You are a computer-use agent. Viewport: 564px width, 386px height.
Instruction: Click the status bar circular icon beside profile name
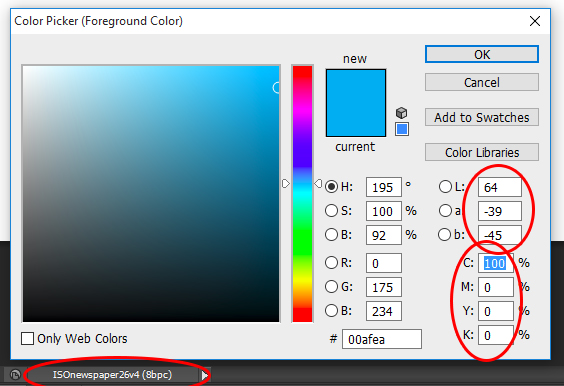point(15,375)
